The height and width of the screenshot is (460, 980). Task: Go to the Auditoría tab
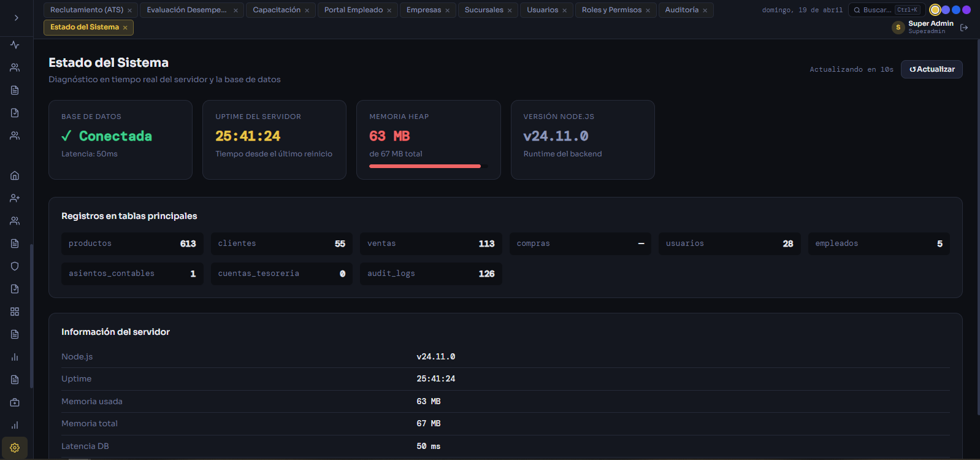coord(681,10)
